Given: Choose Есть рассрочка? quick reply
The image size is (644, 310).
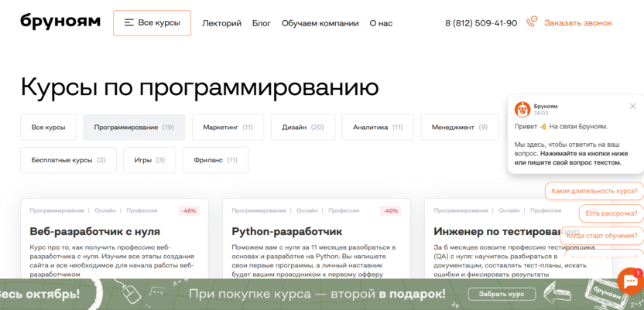Looking at the screenshot, I should click(x=611, y=213).
